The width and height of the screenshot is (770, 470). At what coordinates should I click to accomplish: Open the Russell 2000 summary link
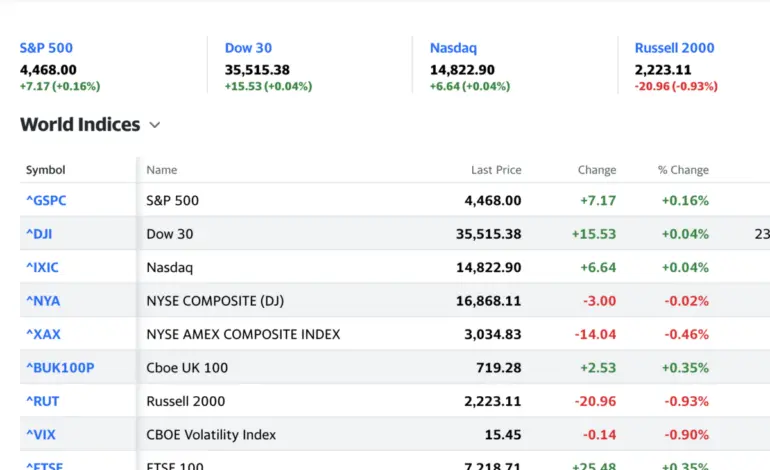(x=674, y=48)
